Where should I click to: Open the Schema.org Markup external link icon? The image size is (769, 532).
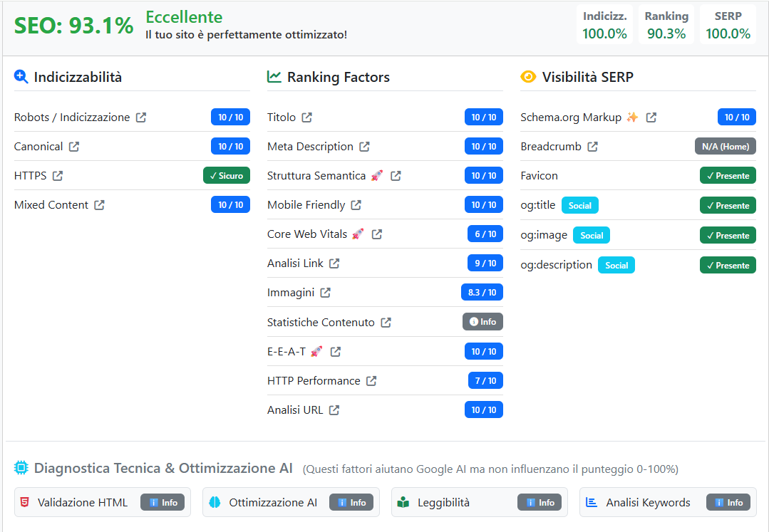(x=651, y=118)
